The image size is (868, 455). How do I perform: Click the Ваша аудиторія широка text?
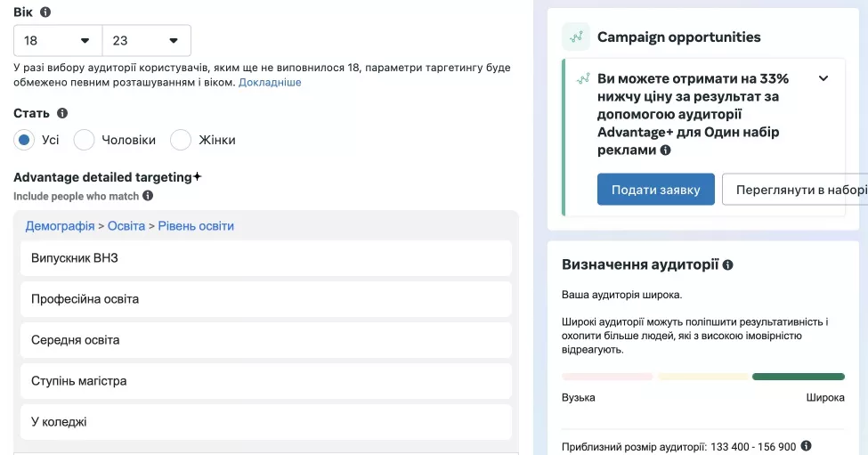[621, 295]
